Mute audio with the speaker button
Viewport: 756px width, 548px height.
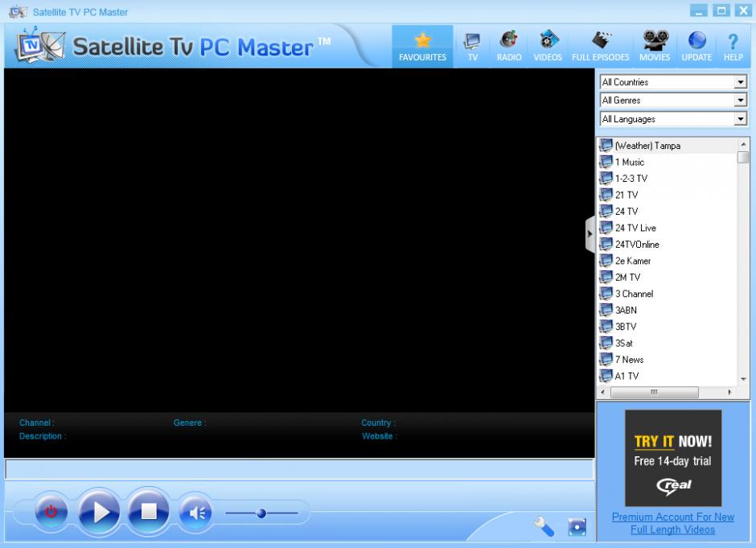(196, 513)
